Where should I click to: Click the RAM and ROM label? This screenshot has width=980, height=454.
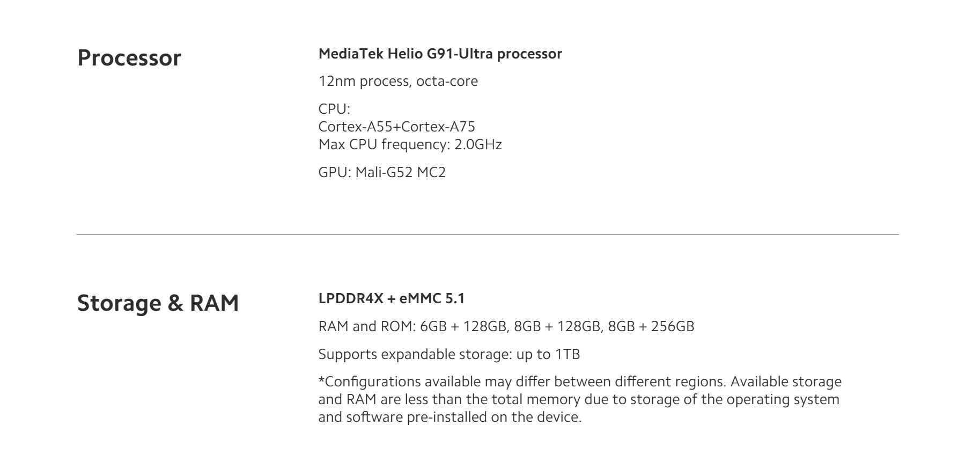tap(366, 326)
